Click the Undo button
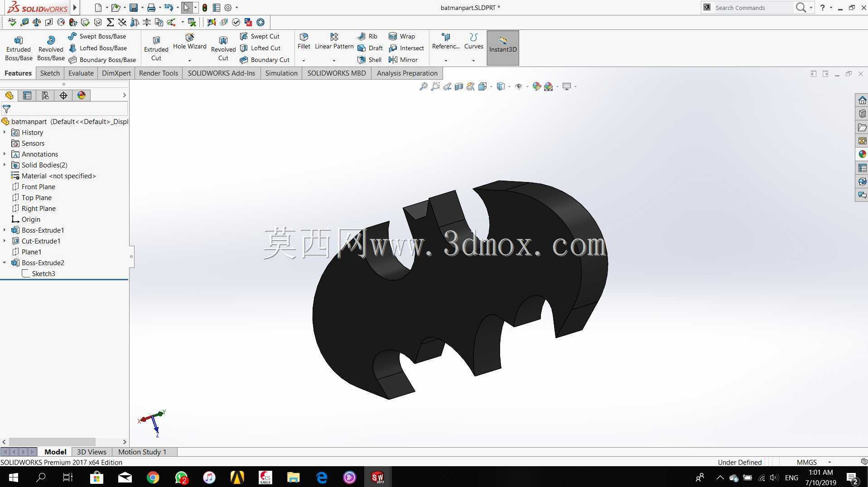Image resolution: width=868 pixels, height=487 pixels. click(169, 8)
